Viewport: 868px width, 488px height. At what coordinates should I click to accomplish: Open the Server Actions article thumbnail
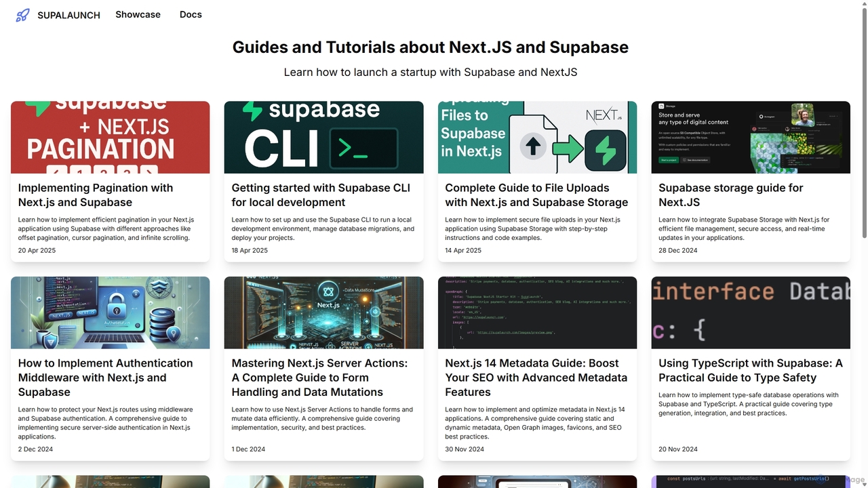(x=324, y=312)
